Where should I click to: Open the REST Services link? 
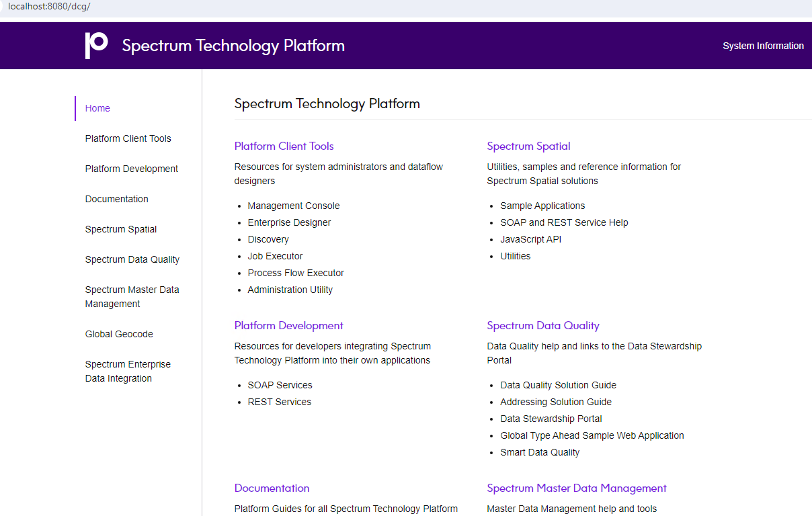pyautogui.click(x=280, y=402)
